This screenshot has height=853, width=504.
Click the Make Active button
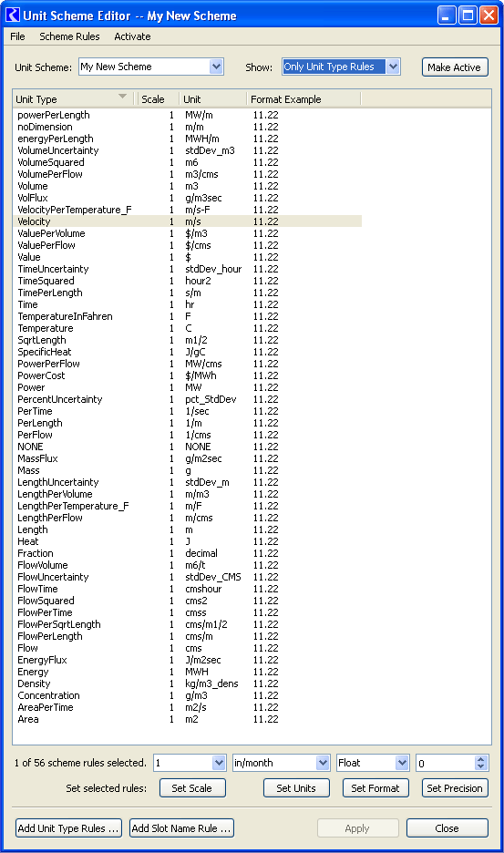[455, 67]
